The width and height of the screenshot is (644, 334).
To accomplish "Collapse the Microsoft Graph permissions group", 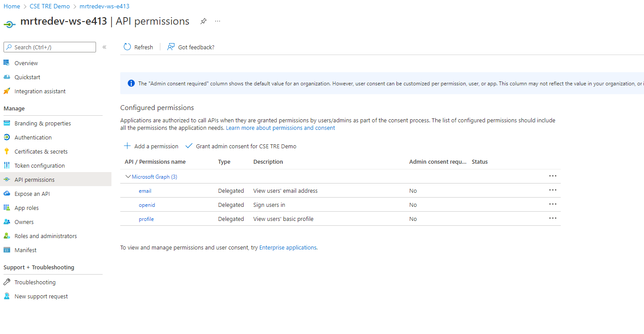I will [128, 176].
